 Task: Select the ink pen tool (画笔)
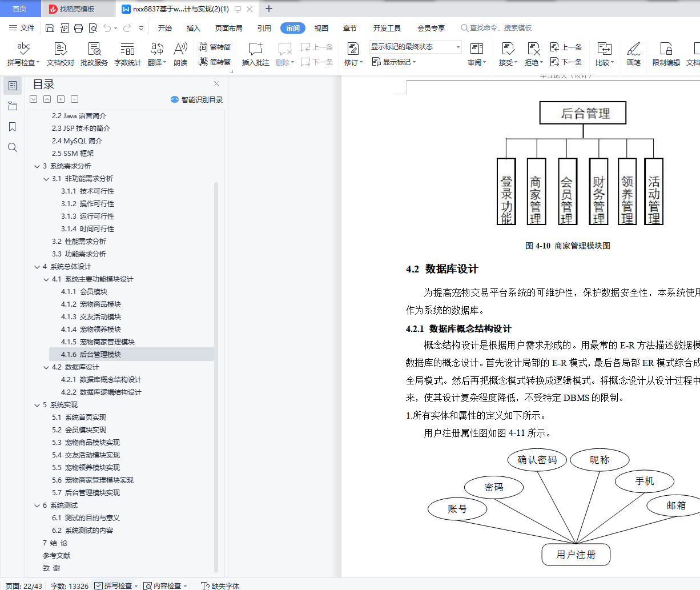pyautogui.click(x=633, y=54)
